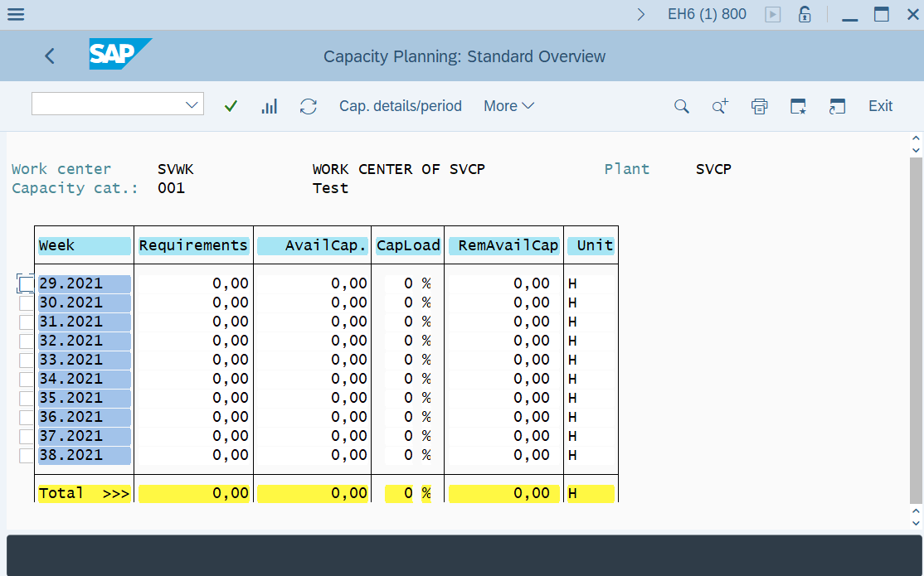Exit the Capacity Planning screen
This screenshot has width=924, height=576.
[880, 106]
